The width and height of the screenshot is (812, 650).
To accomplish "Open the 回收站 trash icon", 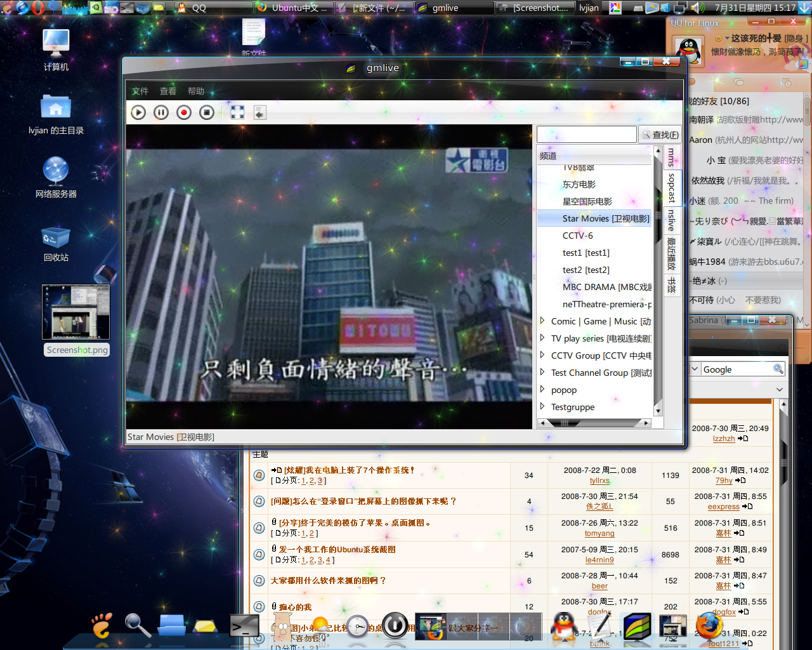I will coord(56,244).
